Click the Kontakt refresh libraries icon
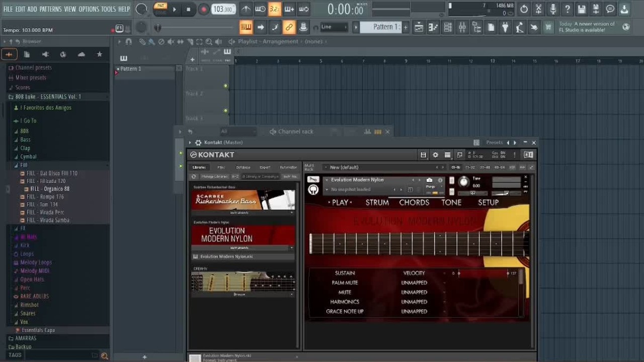Screen dimensions: 644x362 194,176
